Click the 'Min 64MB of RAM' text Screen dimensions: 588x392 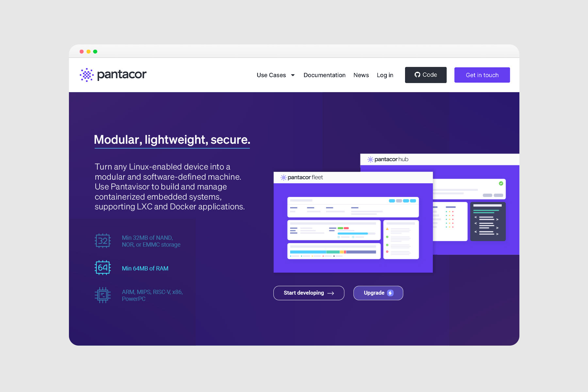coord(145,268)
